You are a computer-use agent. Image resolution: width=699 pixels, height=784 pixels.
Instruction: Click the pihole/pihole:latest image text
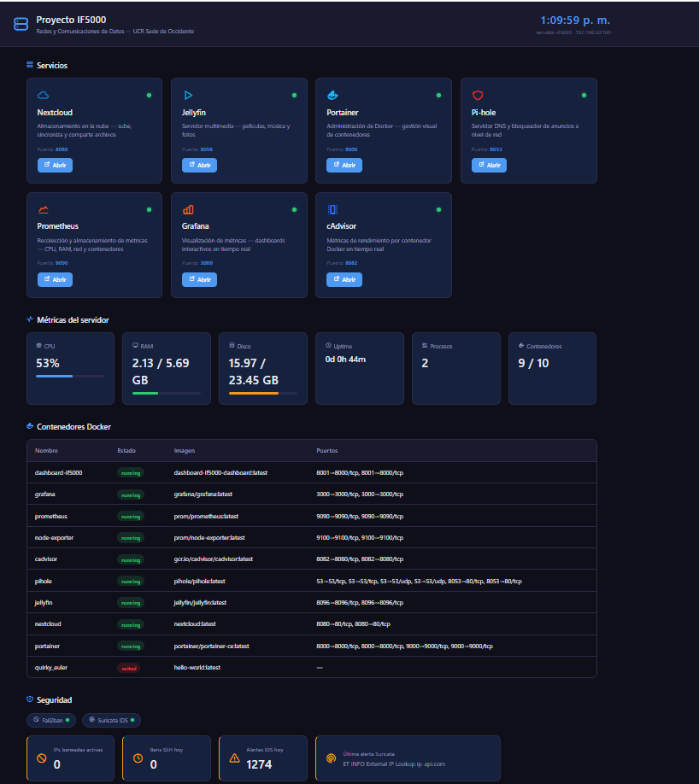[200, 581]
